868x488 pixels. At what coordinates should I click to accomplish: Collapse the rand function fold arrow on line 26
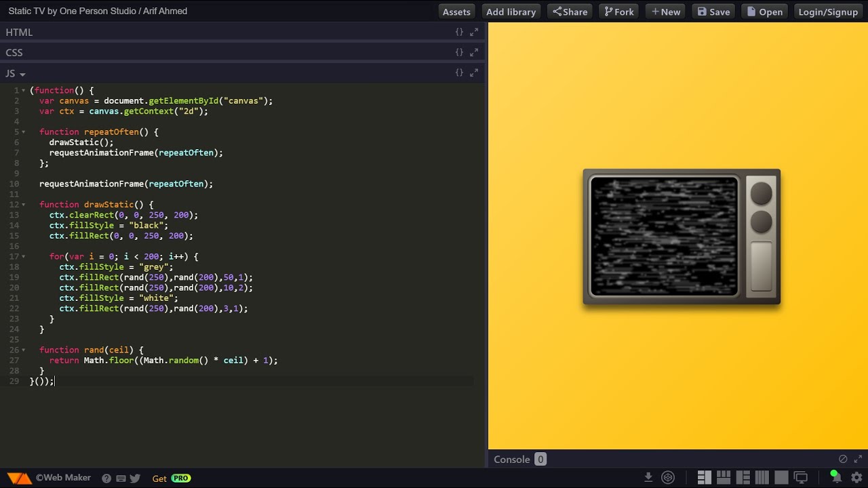pyautogui.click(x=24, y=350)
